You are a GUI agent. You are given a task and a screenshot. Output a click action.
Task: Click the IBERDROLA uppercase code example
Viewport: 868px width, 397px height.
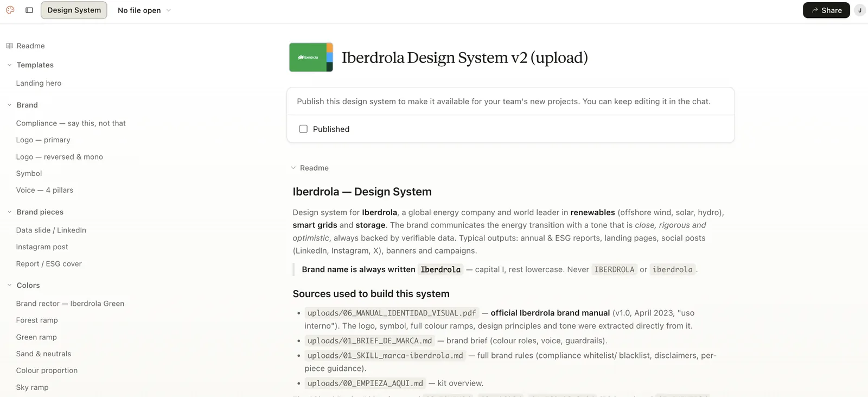pyautogui.click(x=614, y=269)
